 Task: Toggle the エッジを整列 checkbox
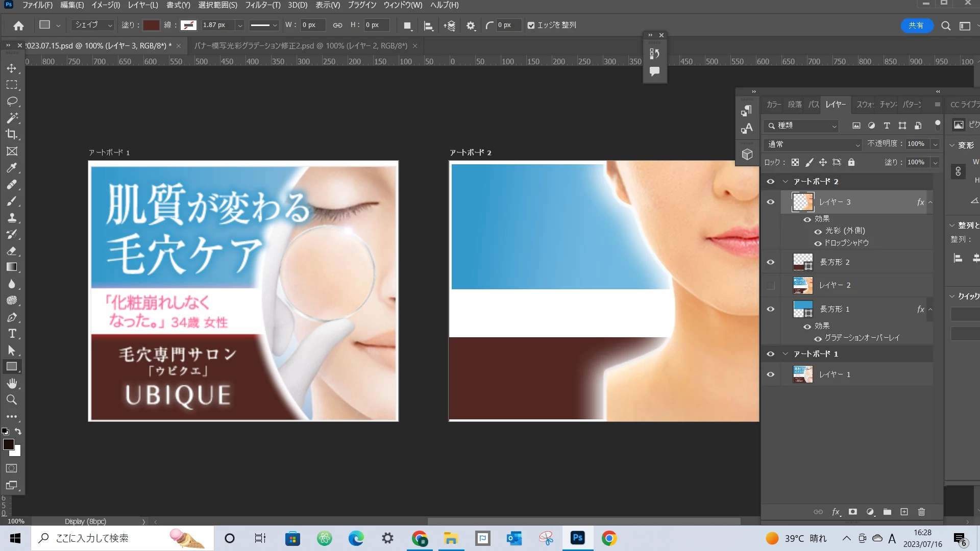(x=531, y=25)
